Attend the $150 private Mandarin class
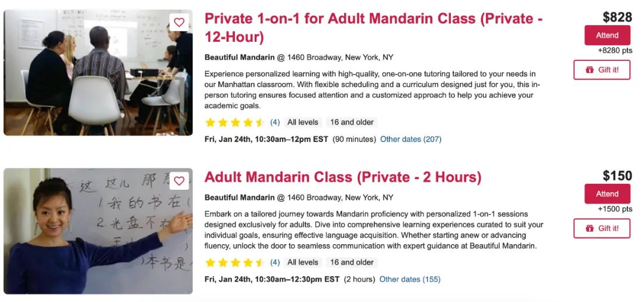The height and width of the screenshot is (302, 644). tap(608, 194)
